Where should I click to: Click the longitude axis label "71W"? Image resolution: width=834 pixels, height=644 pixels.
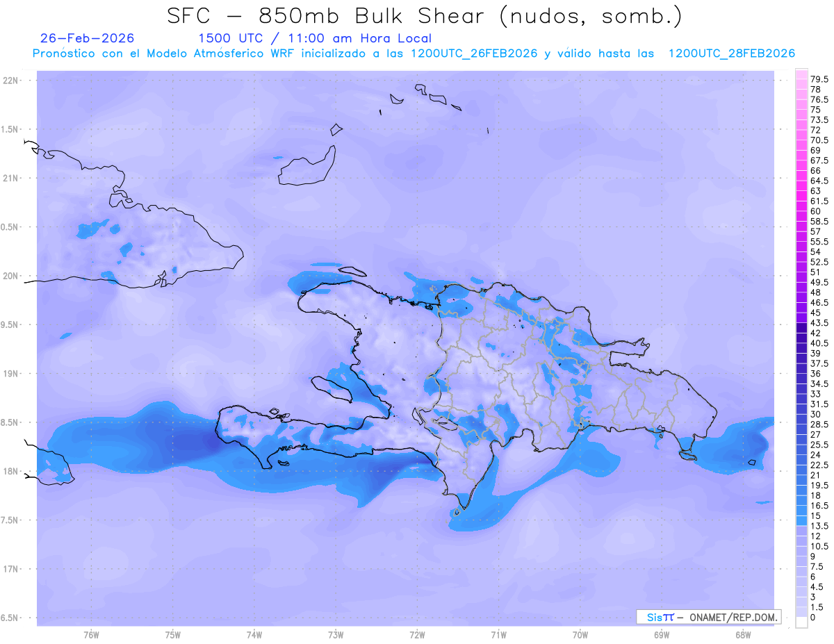(x=498, y=635)
